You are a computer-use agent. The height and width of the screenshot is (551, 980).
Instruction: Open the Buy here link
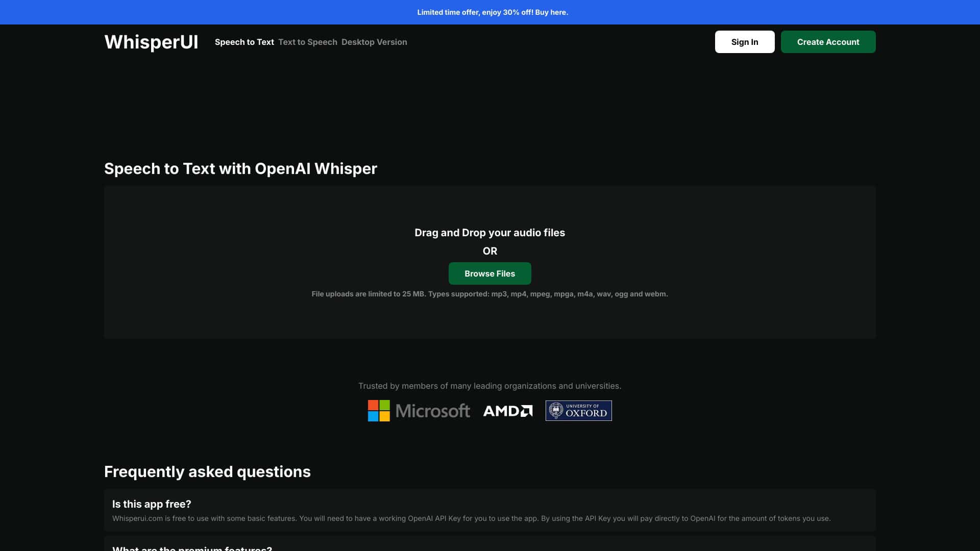coord(551,12)
